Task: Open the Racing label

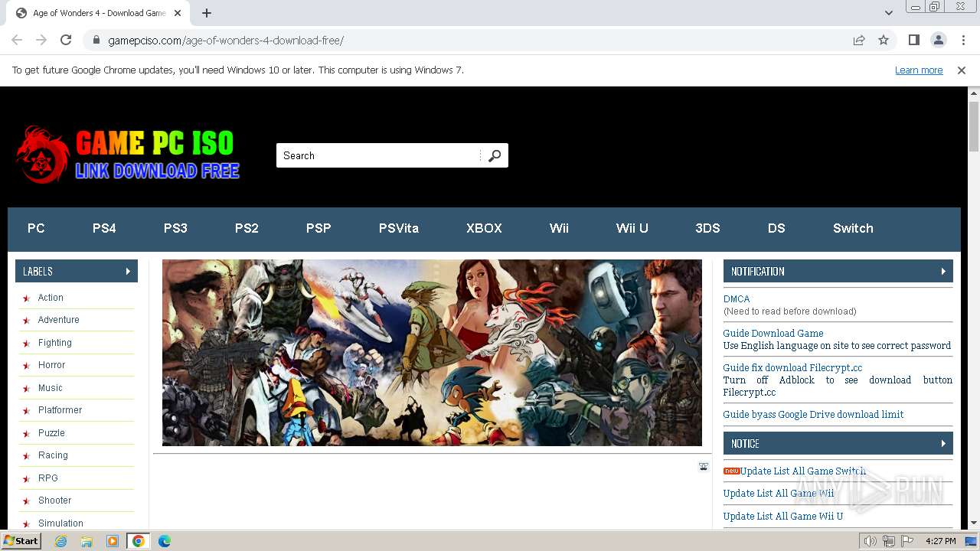Action: (x=53, y=455)
